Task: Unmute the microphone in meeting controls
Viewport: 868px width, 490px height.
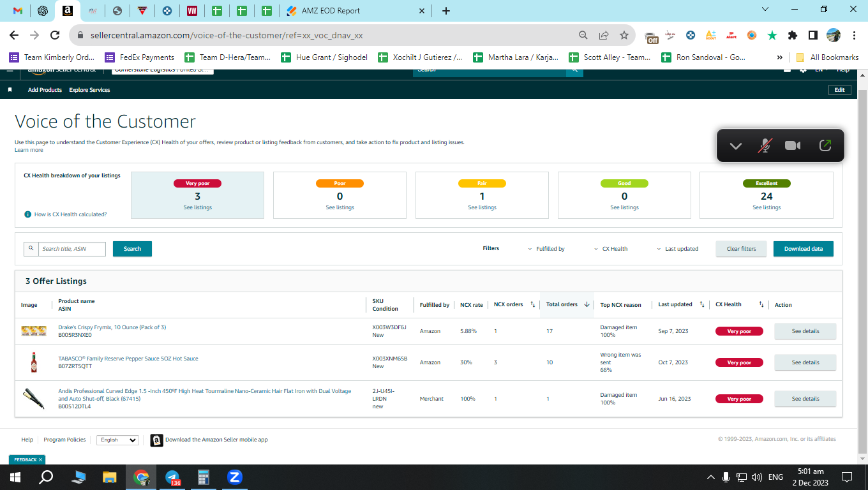Action: [x=764, y=146]
